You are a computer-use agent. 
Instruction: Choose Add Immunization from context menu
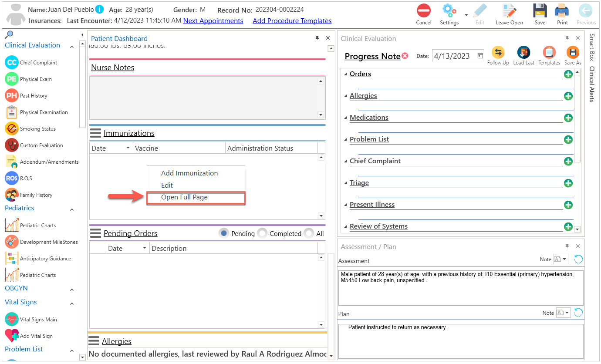coord(189,173)
